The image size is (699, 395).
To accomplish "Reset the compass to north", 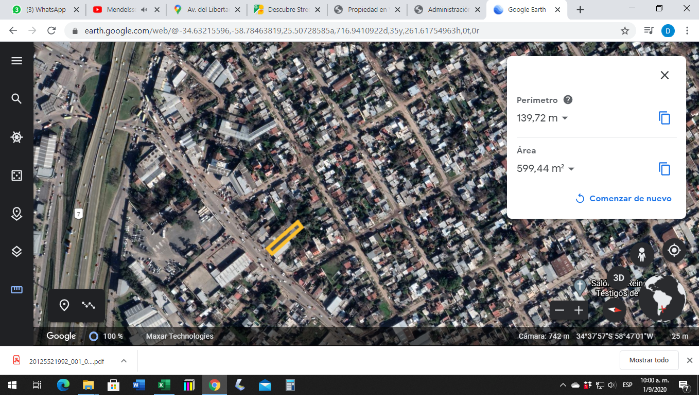I will coord(614,309).
